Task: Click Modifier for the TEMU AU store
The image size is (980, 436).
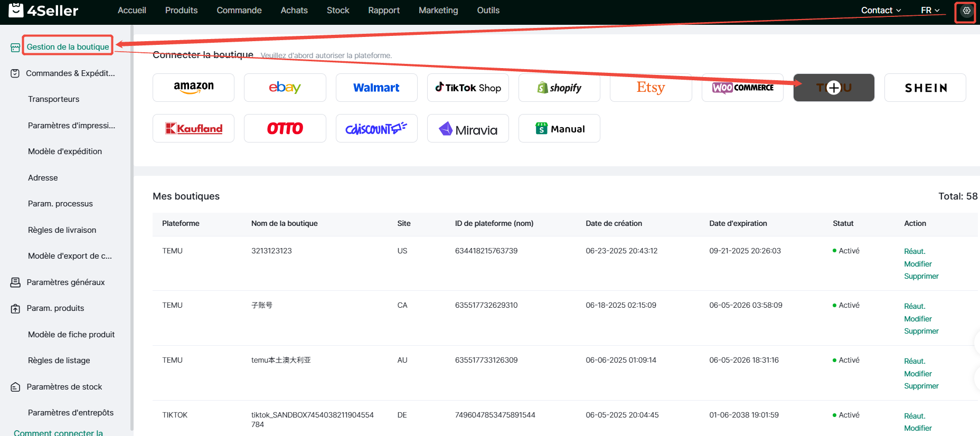Action: [918, 374]
